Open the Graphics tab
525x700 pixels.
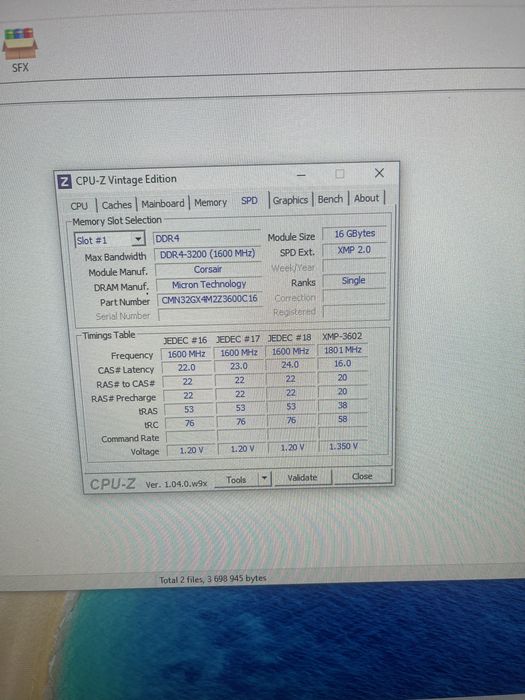290,200
